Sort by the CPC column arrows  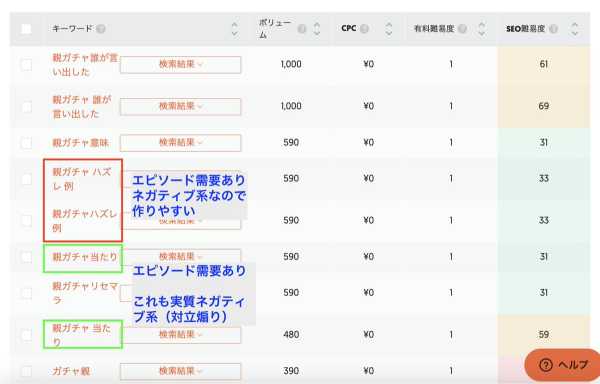pyautogui.click(x=389, y=29)
